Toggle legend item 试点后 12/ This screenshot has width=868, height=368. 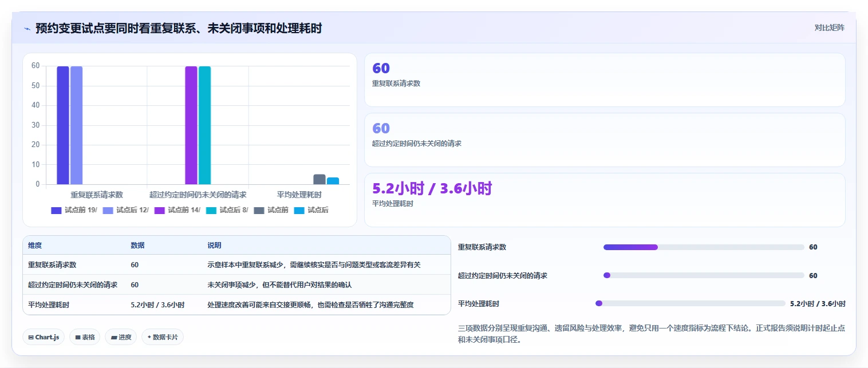(x=125, y=210)
